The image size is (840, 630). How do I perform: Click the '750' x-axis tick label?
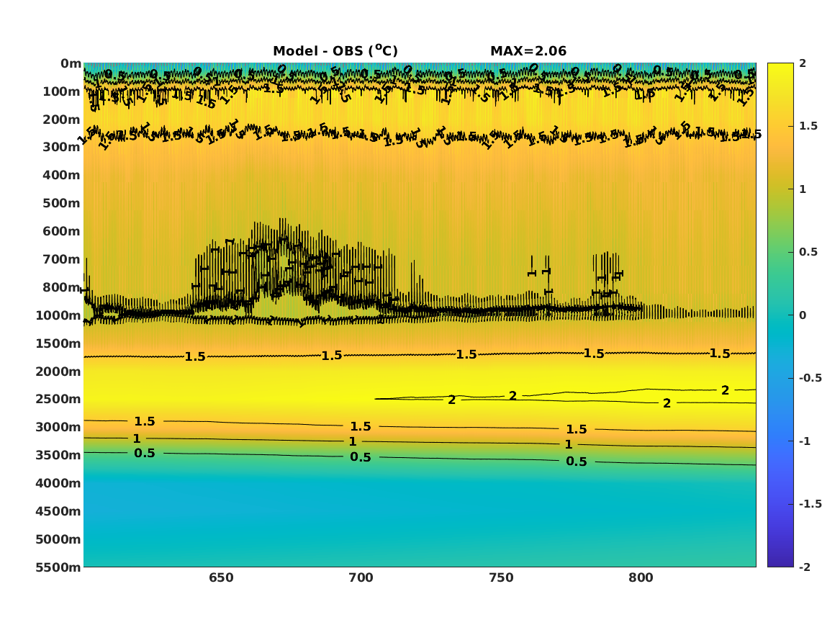502,578
